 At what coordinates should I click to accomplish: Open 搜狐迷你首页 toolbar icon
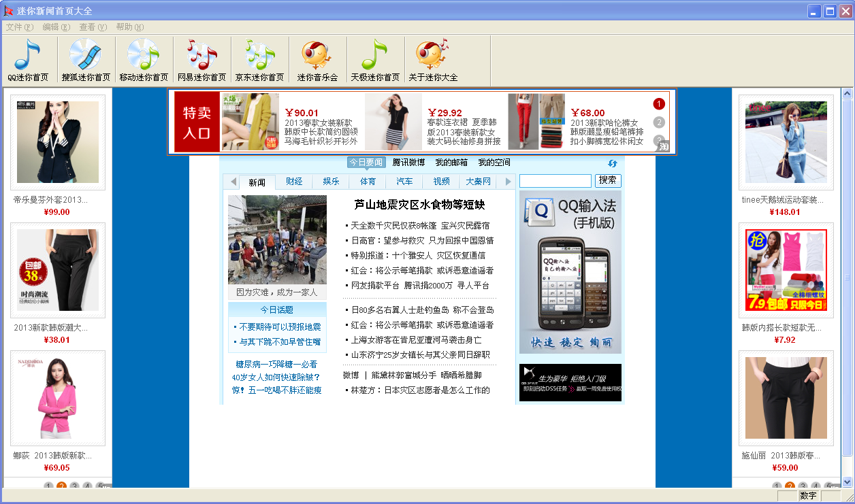86,61
